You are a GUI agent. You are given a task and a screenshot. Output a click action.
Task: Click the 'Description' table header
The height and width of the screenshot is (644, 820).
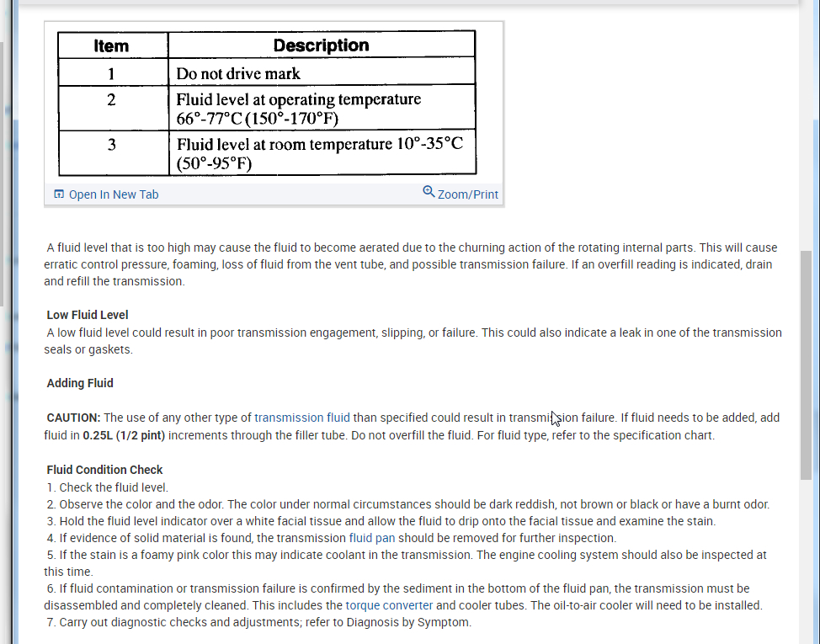tap(322, 45)
